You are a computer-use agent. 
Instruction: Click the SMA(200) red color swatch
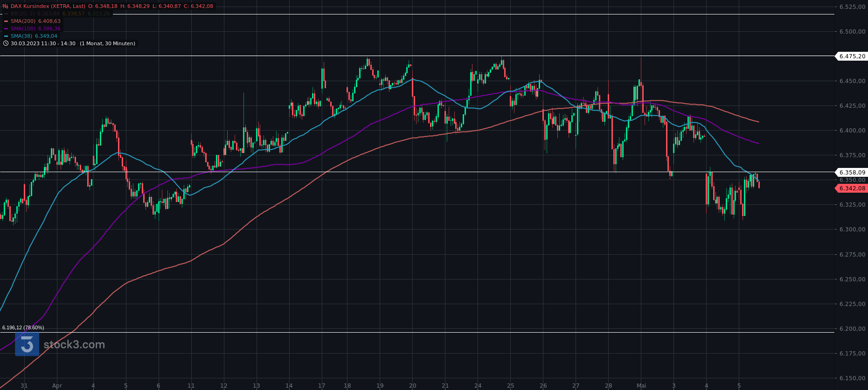coord(6,21)
